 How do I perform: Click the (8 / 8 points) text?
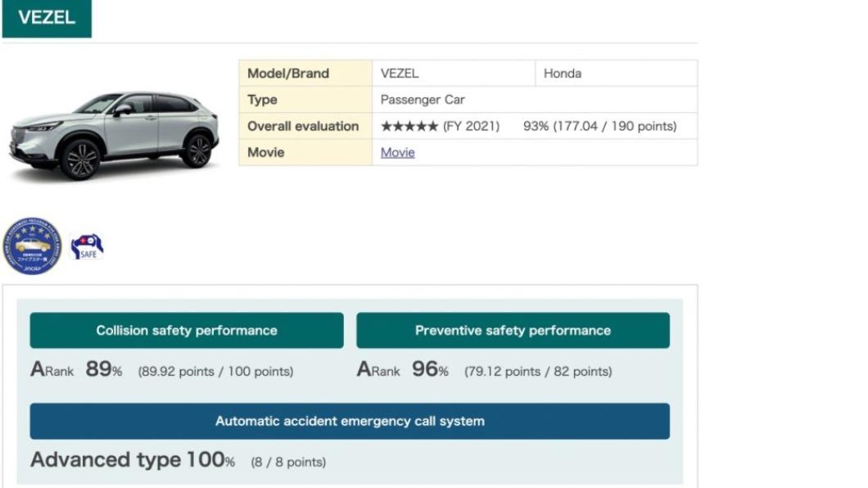point(288,462)
